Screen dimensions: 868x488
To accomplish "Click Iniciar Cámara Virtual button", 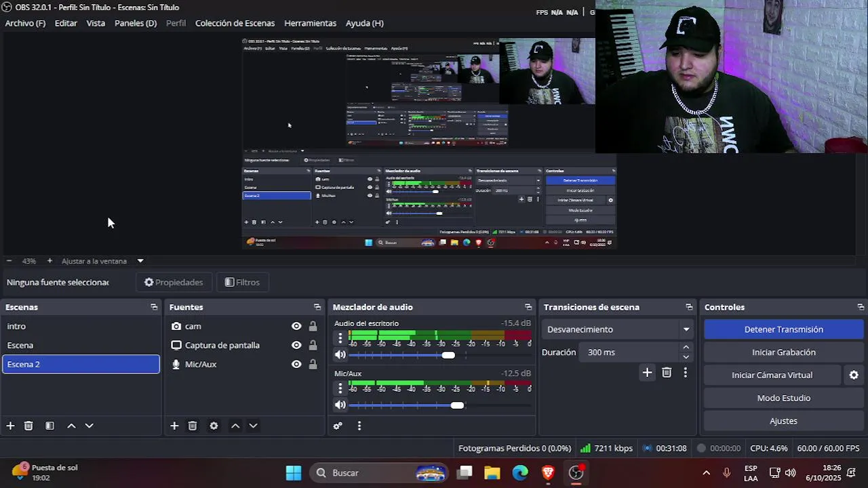I will pos(772,375).
